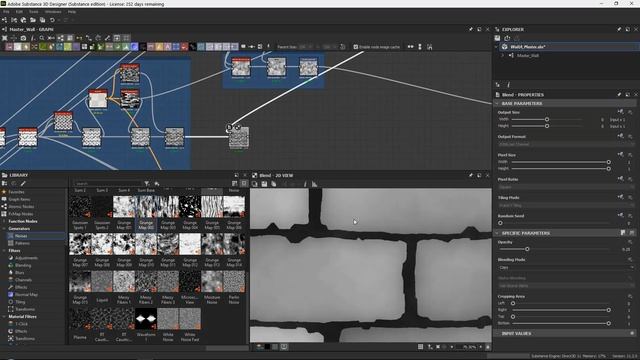Expand the Master_Wall graph entry
Screen dimensions: 640x360
502,56
